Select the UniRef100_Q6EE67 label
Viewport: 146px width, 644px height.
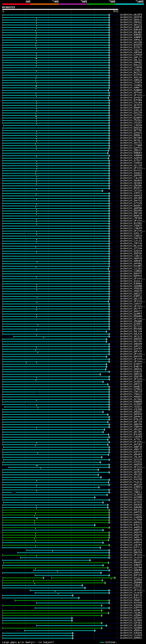pos(131,412)
